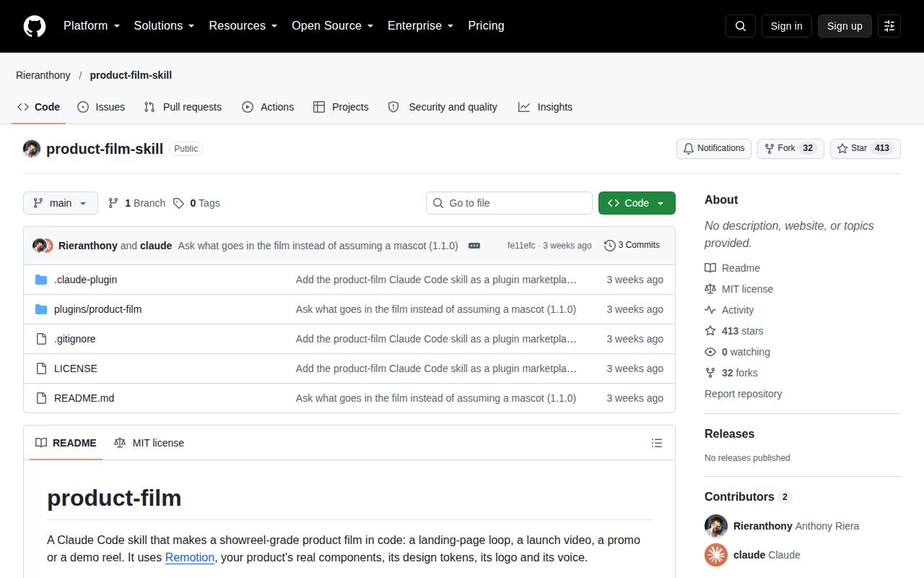
Task: Select the README tab in file viewer
Action: coord(66,443)
